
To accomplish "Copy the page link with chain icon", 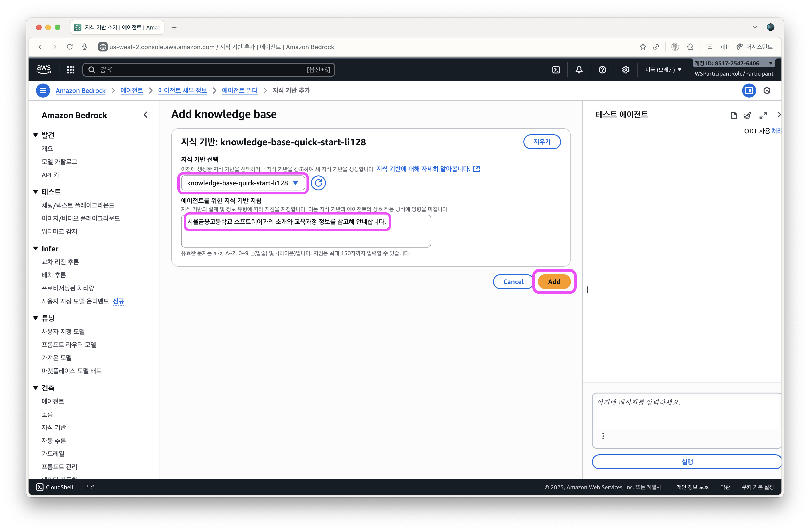I will pyautogui.click(x=656, y=47).
